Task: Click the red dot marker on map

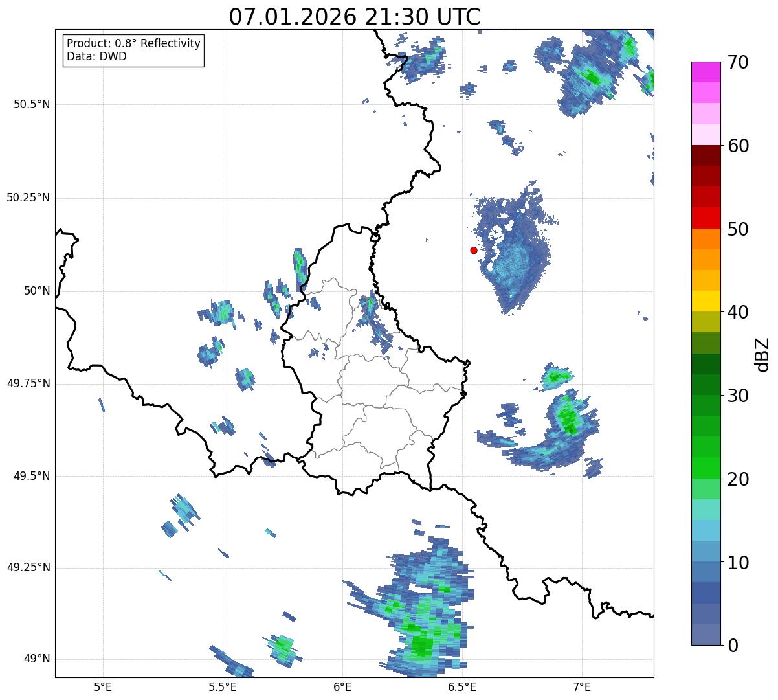Action: click(x=474, y=250)
